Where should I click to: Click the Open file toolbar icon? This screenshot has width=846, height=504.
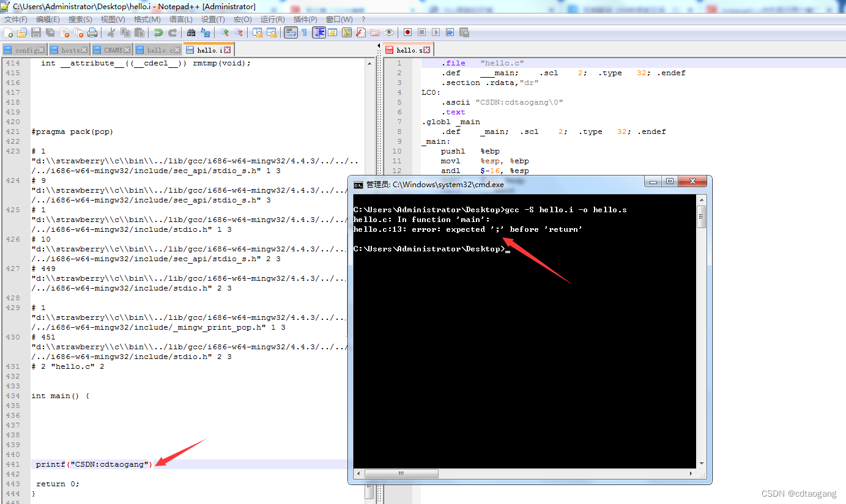pyautogui.click(x=22, y=32)
